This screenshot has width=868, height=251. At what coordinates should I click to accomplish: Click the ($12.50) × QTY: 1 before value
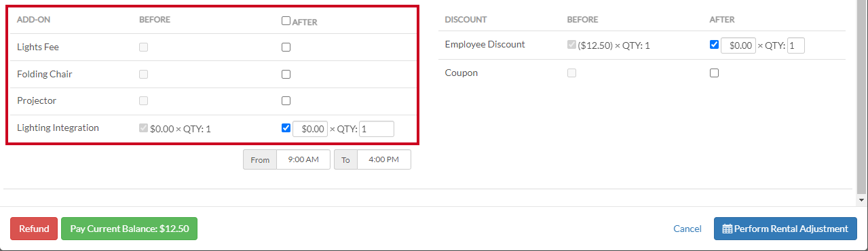point(614,45)
